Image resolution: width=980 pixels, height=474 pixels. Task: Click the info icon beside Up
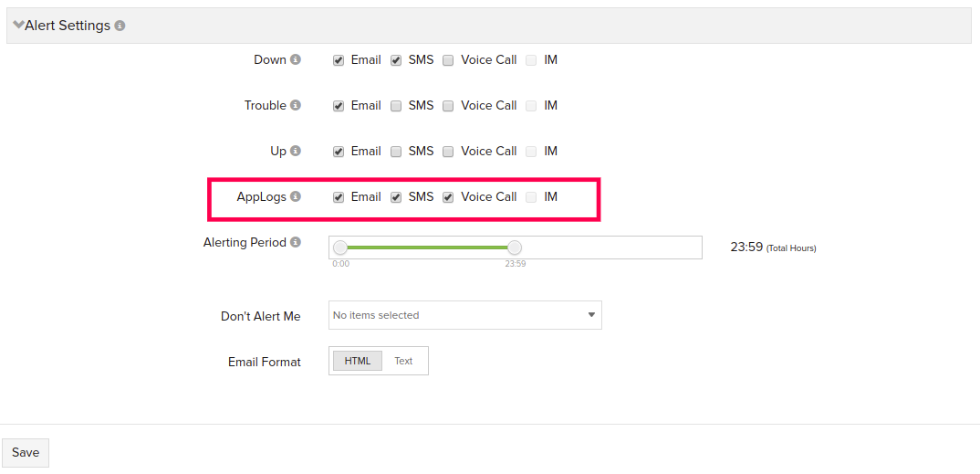(x=296, y=152)
